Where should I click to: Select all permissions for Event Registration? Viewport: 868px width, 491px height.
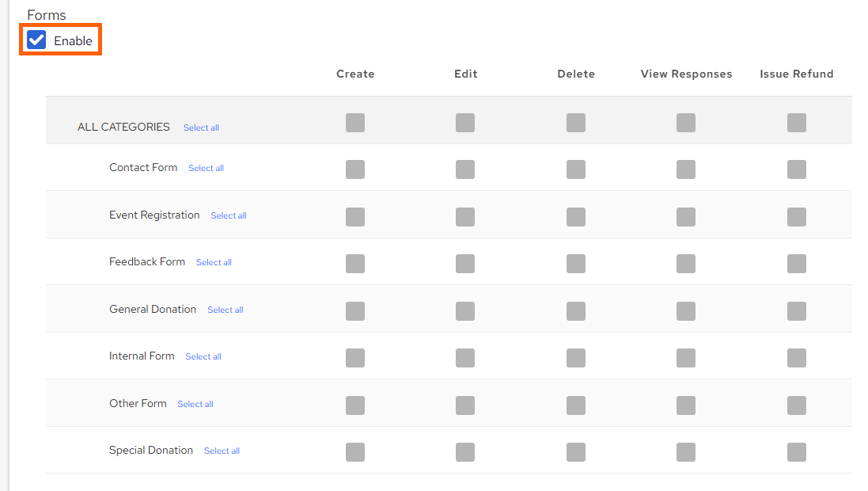click(228, 215)
